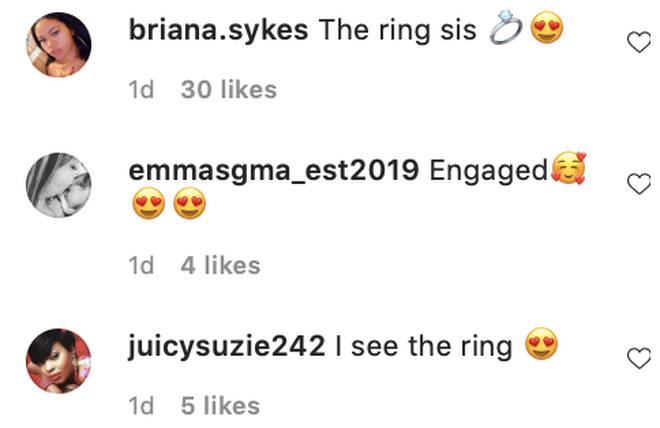Go to emmasgma_est2019's profile via username
This screenshot has height=428, width=660.
(274, 171)
